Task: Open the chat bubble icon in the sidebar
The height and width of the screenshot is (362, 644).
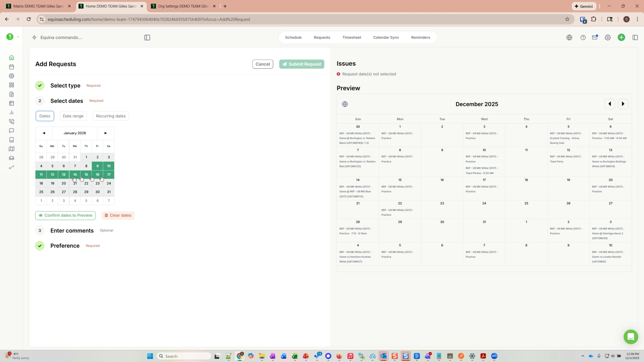Action: click(12, 131)
